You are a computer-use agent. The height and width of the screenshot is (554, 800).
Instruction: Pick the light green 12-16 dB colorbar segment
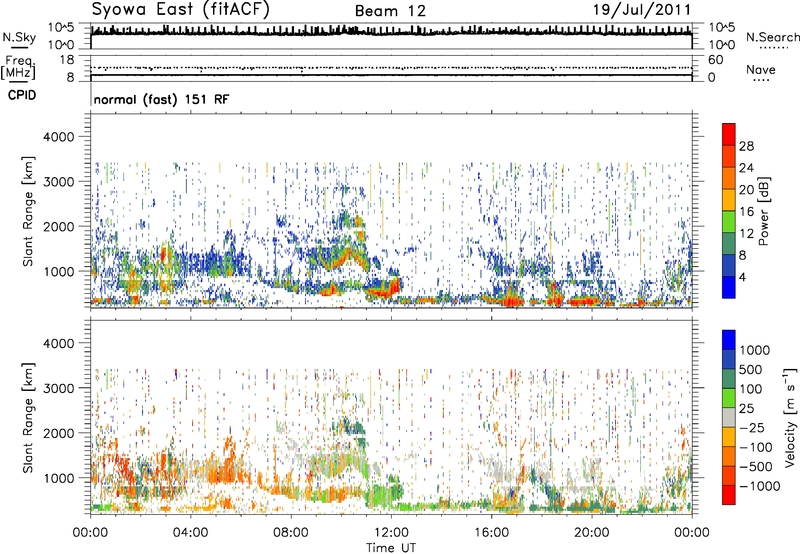coord(729,222)
